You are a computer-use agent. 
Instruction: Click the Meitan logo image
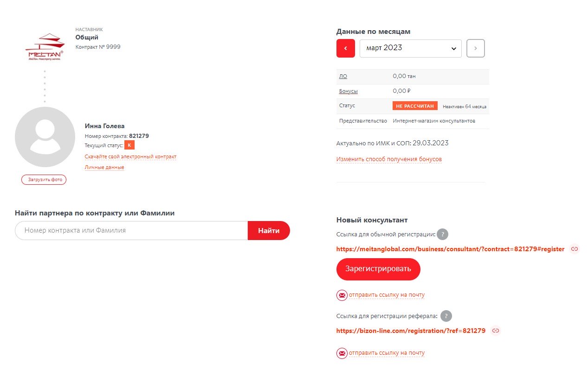(x=45, y=46)
